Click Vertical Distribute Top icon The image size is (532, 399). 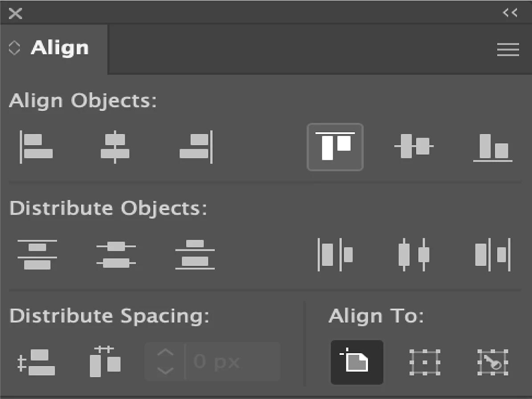[37, 255]
